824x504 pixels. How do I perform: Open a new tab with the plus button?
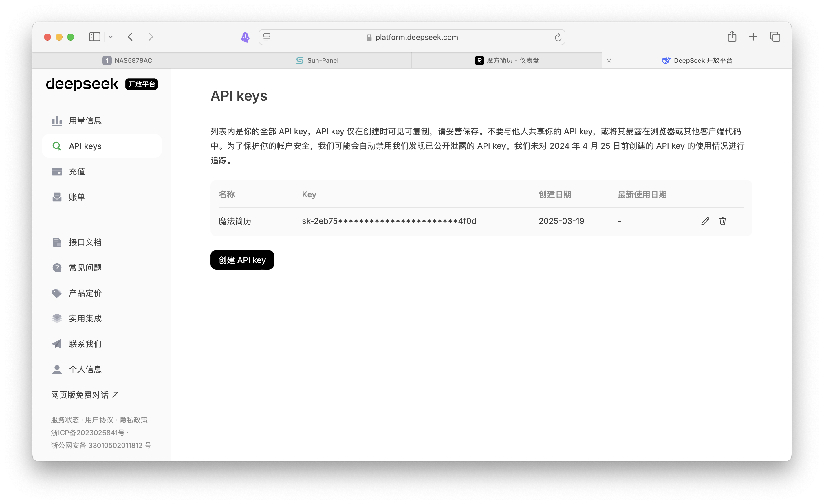tap(753, 37)
